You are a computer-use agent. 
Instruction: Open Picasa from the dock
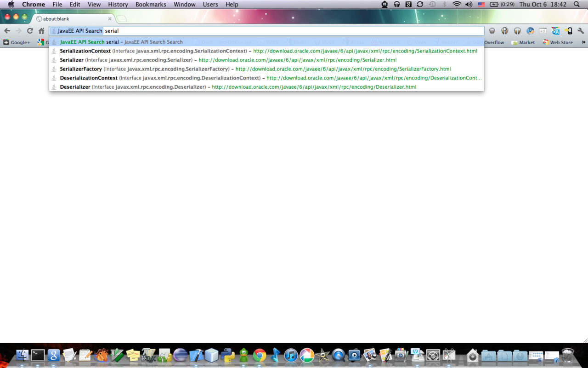pyautogui.click(x=307, y=355)
